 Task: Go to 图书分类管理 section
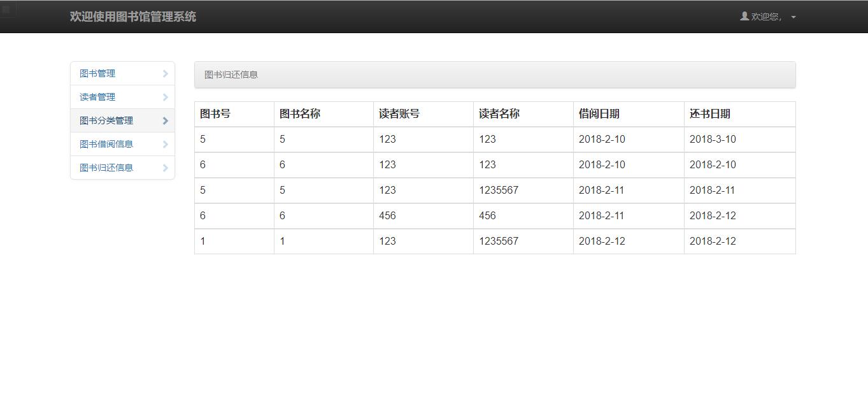[x=106, y=121]
